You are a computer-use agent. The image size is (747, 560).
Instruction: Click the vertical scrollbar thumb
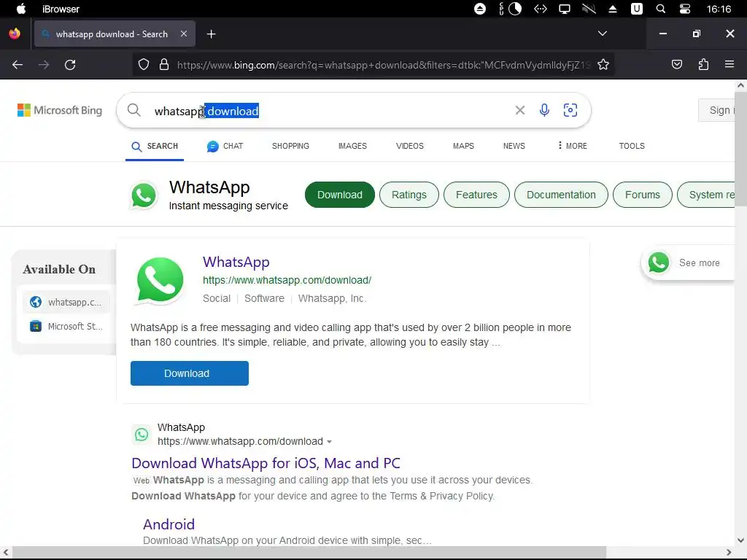tap(740, 149)
